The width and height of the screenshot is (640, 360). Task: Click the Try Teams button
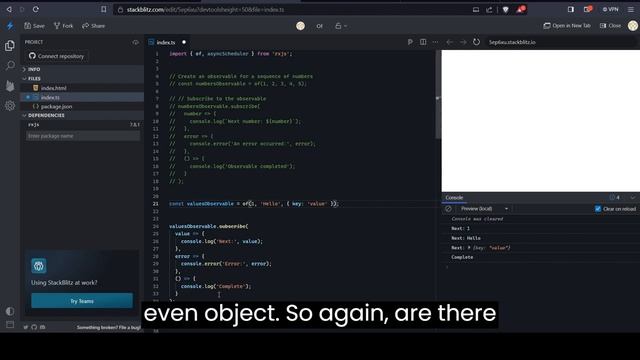[x=82, y=301]
